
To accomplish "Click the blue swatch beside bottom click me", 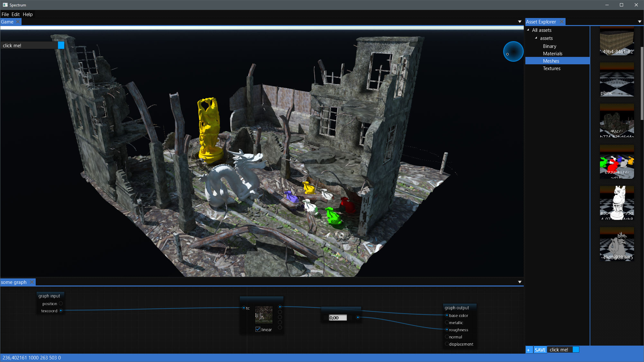I will point(576,349).
